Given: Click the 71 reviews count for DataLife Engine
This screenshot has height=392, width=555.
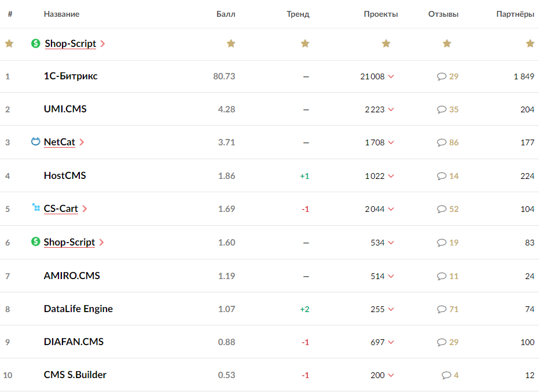Looking at the screenshot, I should [x=454, y=309].
